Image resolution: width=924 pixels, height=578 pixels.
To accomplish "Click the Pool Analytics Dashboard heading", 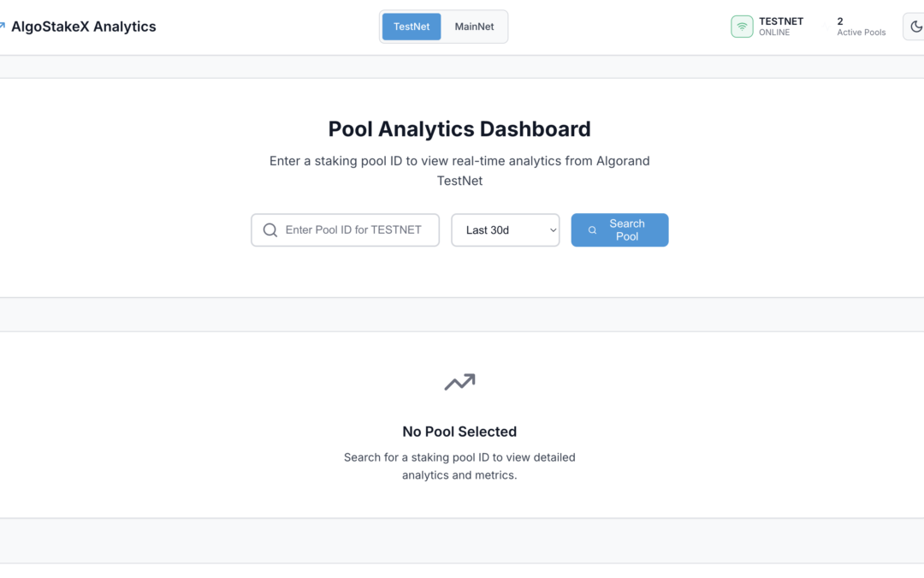I will (x=459, y=129).
